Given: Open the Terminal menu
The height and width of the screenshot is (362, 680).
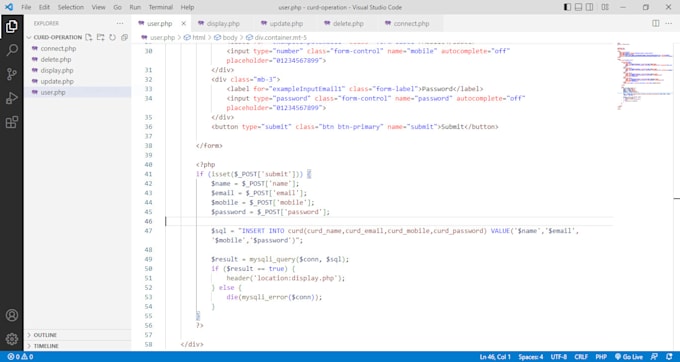Looking at the screenshot, I should point(160,7).
